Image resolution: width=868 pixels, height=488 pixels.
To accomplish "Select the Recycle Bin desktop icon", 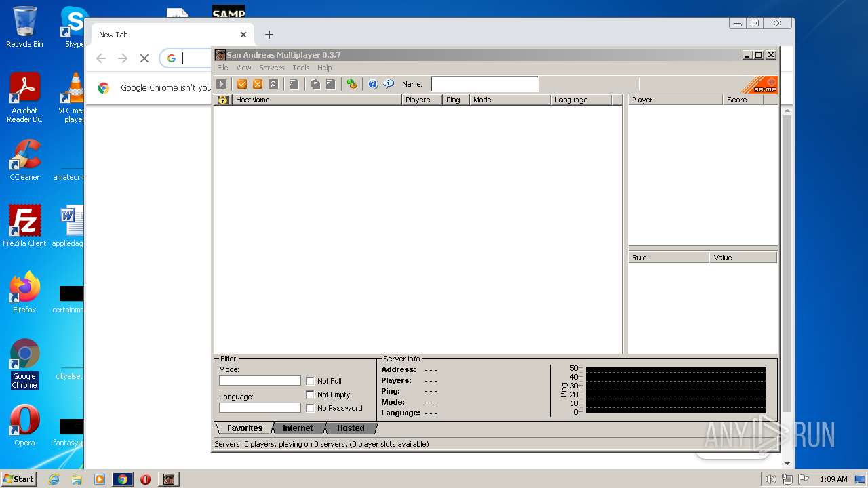I will (x=24, y=28).
